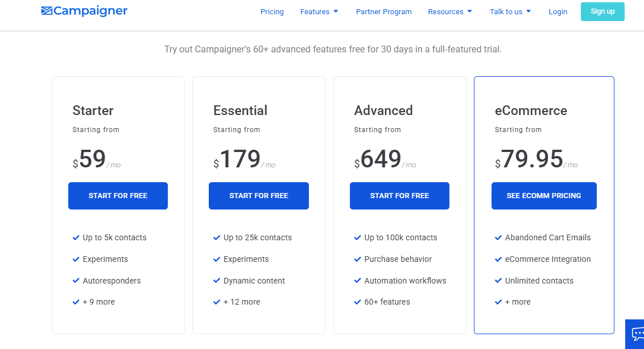The image size is (644, 349).
Task: Click checkmark icon beside Up to 5k contacts
Action: coord(76,237)
